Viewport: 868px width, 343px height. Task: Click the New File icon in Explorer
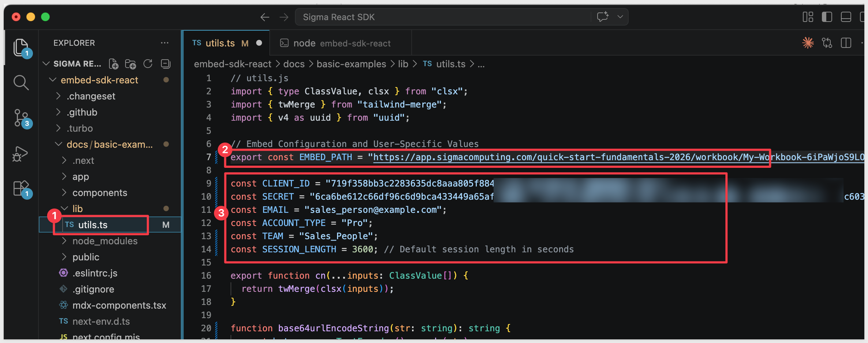click(x=113, y=64)
